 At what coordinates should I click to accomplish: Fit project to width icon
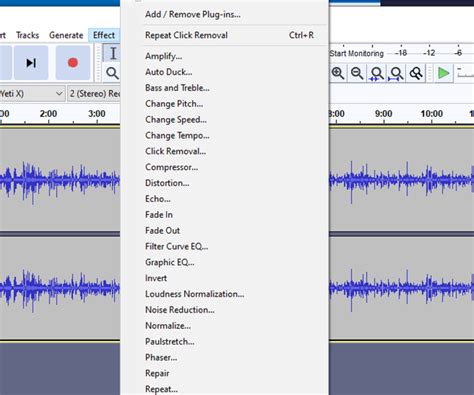point(396,73)
